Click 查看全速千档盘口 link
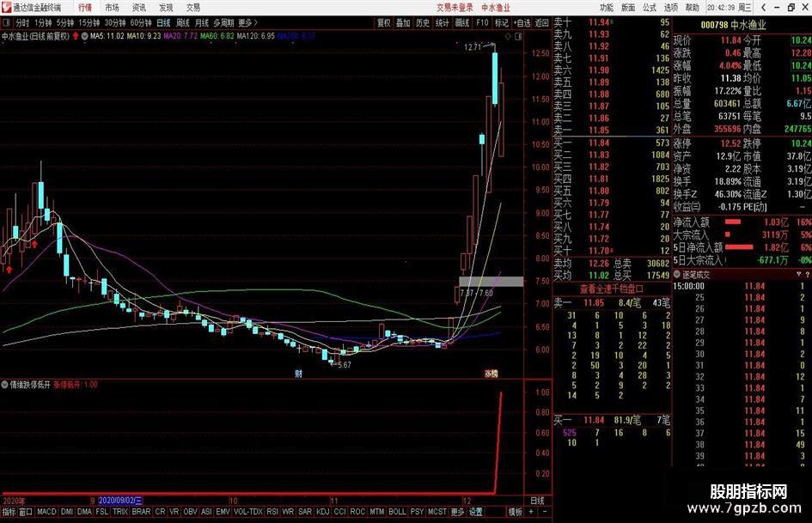The image size is (812, 523). 612,289
